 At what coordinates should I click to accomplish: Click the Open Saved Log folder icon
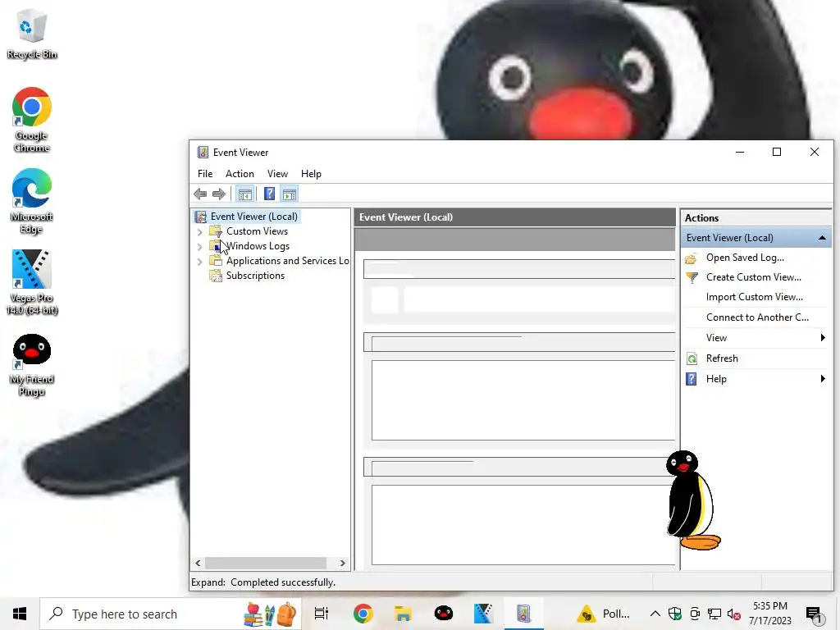tap(691, 258)
